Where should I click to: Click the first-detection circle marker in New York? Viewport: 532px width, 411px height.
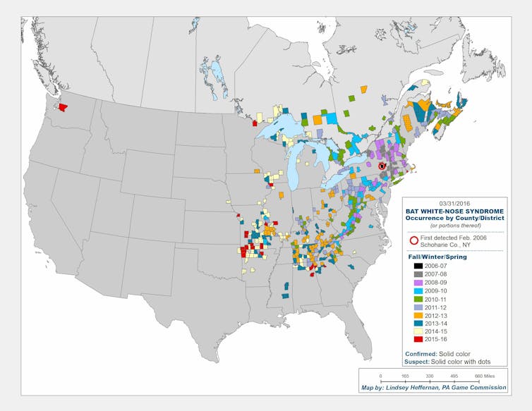[x=382, y=166]
